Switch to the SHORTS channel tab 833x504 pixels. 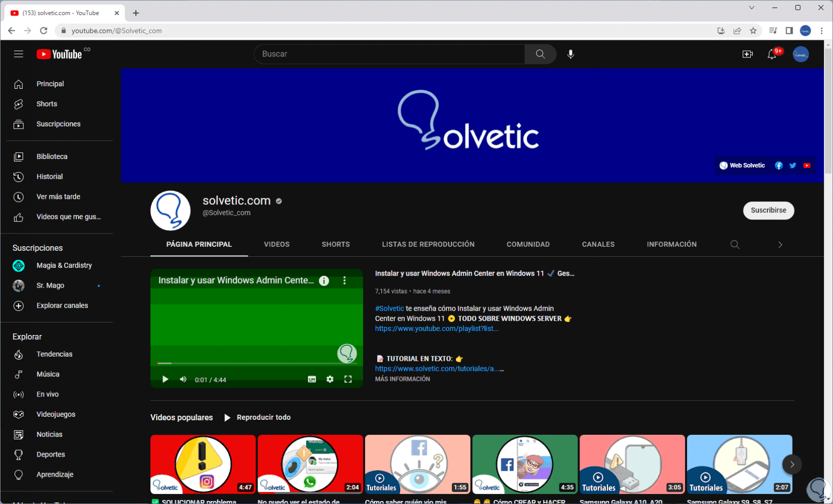point(336,245)
